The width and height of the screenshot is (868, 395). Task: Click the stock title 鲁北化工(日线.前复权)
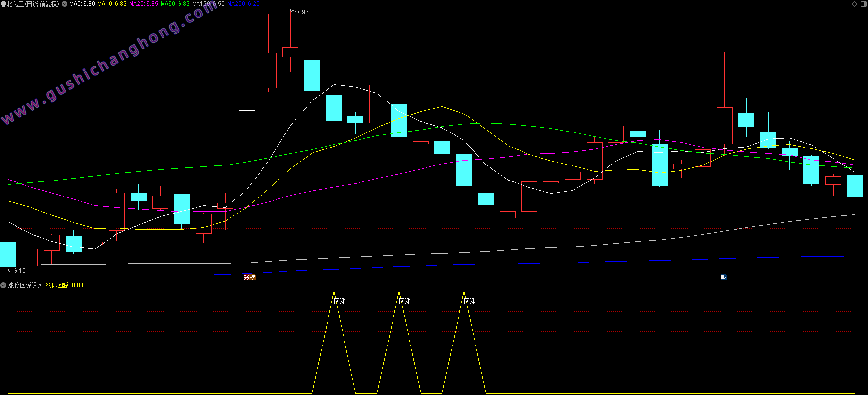pyautogui.click(x=30, y=4)
